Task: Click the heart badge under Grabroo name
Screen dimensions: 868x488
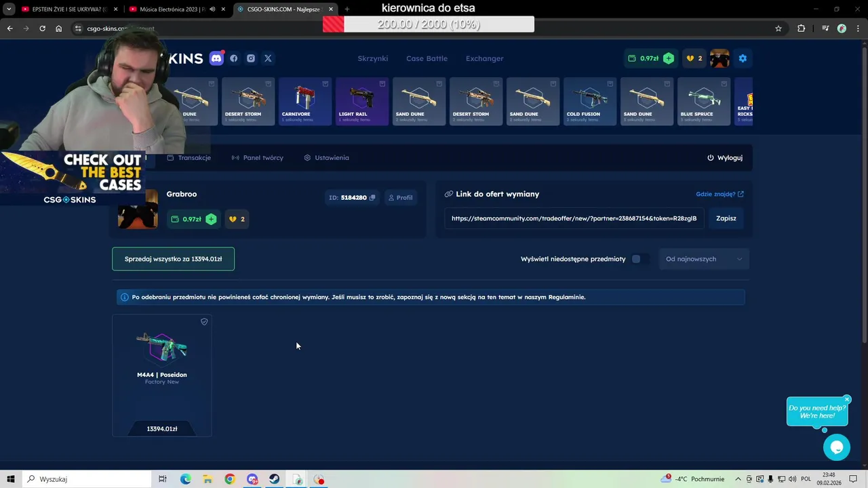Action: [237, 219]
